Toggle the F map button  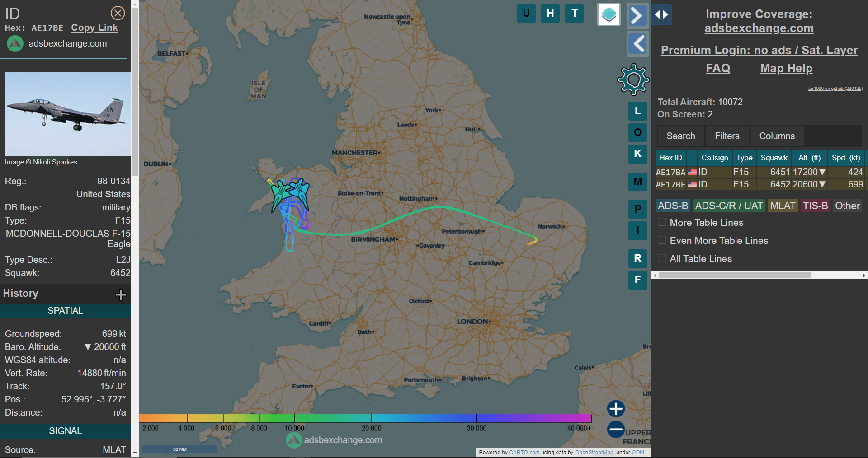[638, 280]
